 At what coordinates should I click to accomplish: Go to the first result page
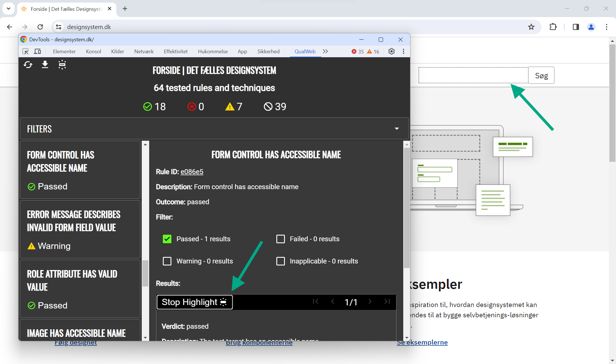pos(315,301)
